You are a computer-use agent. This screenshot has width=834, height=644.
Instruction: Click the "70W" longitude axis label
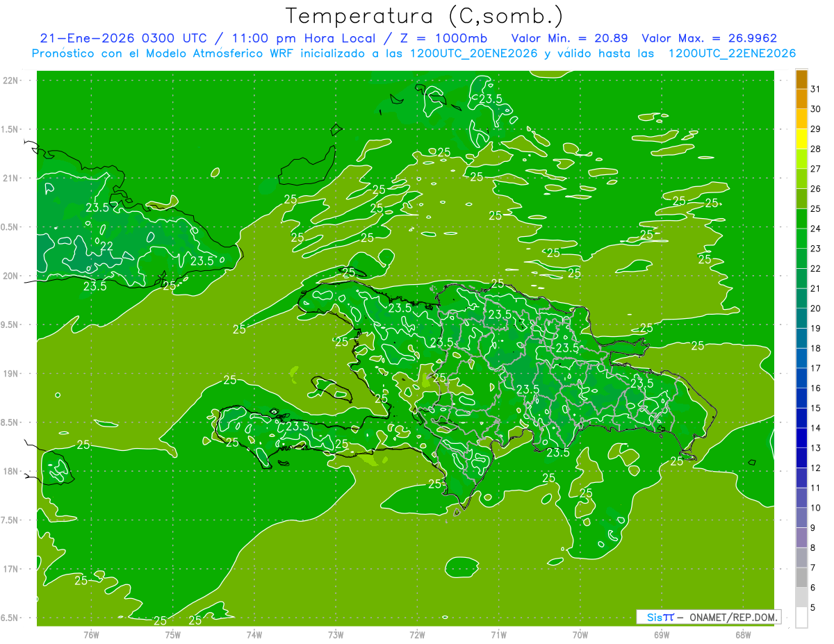coord(580,634)
